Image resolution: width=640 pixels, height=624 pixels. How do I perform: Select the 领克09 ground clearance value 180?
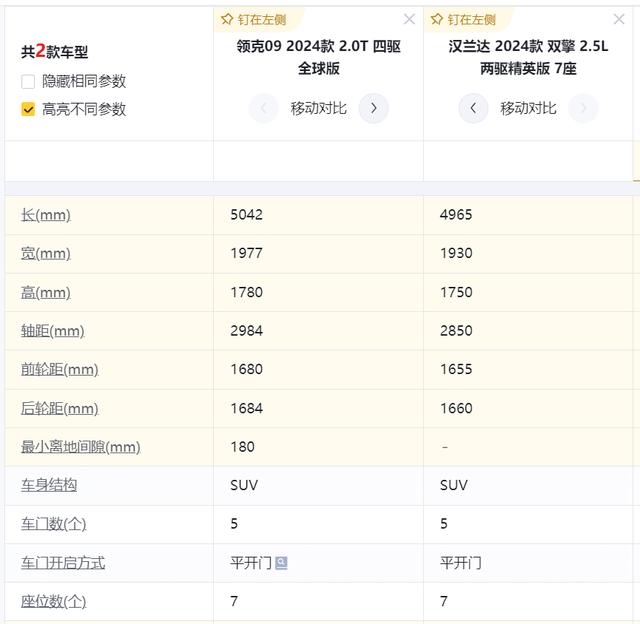tap(242, 446)
